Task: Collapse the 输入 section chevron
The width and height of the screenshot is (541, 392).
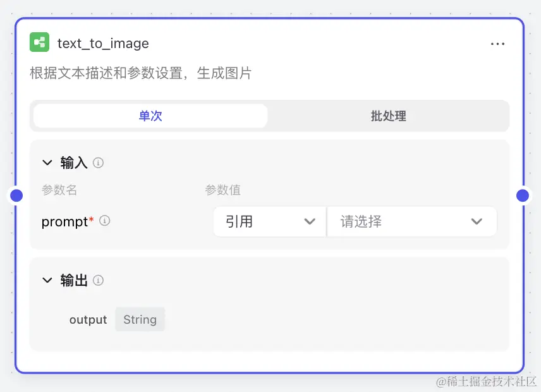Action: 47,162
